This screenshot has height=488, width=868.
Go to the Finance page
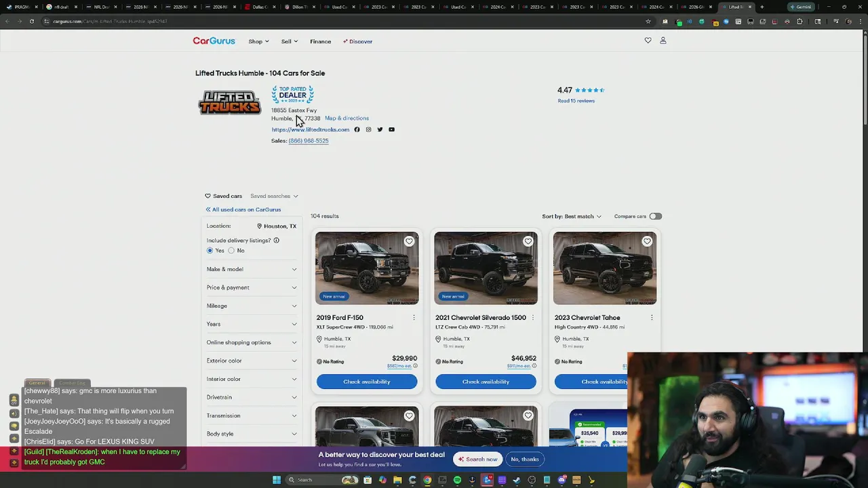[x=321, y=41]
